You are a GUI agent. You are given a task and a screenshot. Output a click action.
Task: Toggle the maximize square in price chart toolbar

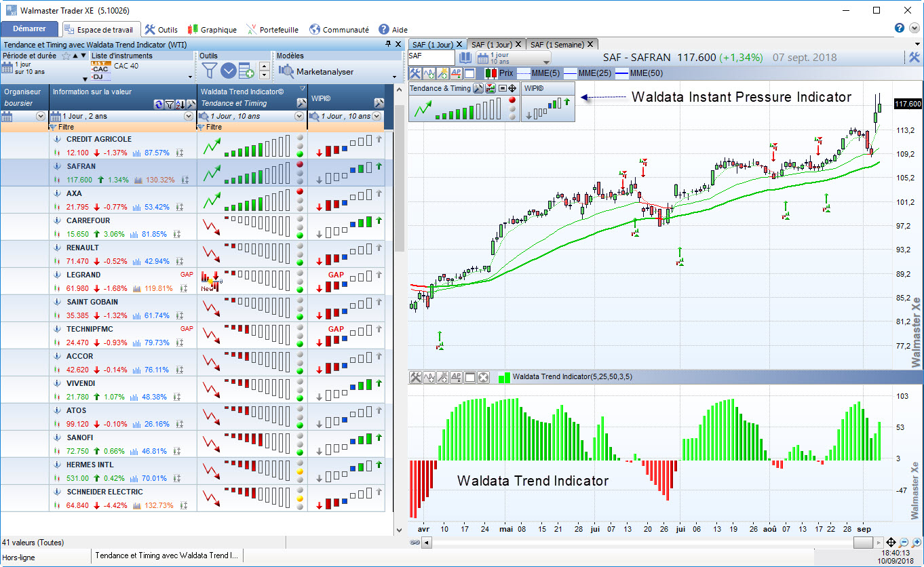tap(469, 73)
